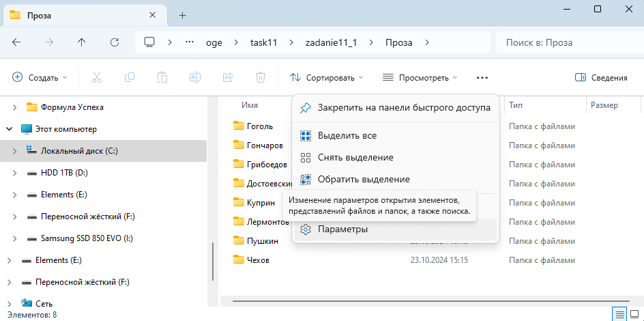Click the Forward navigation arrow
Image resolution: width=644 pixels, height=321 pixels.
click(49, 42)
